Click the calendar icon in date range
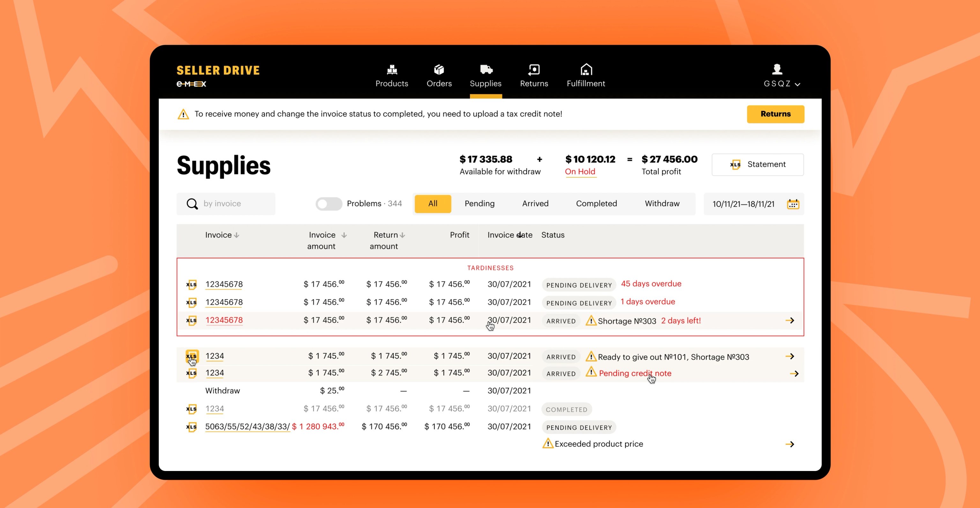 793,204
